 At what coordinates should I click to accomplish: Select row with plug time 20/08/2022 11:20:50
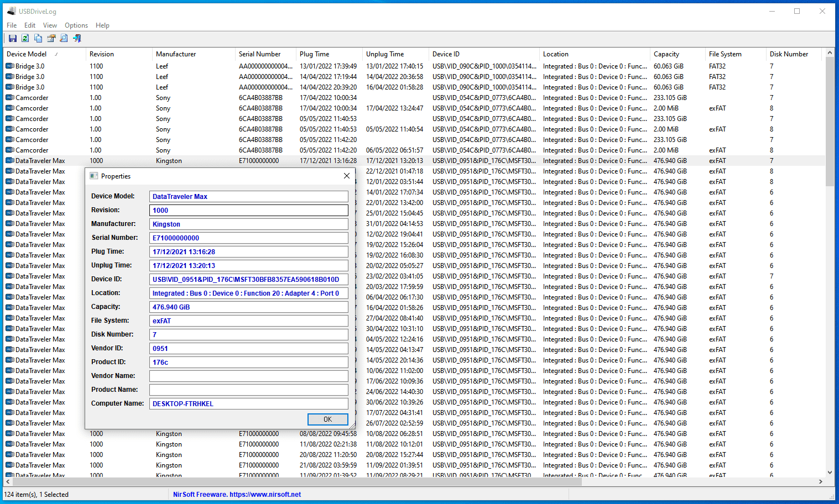(414, 455)
